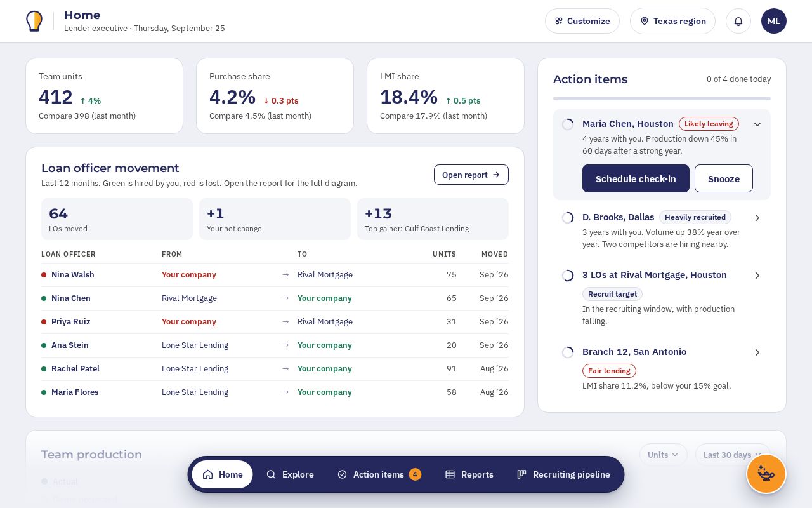Open the genie lamp assistant button
This screenshot has height=508, width=812.
coord(766,474)
